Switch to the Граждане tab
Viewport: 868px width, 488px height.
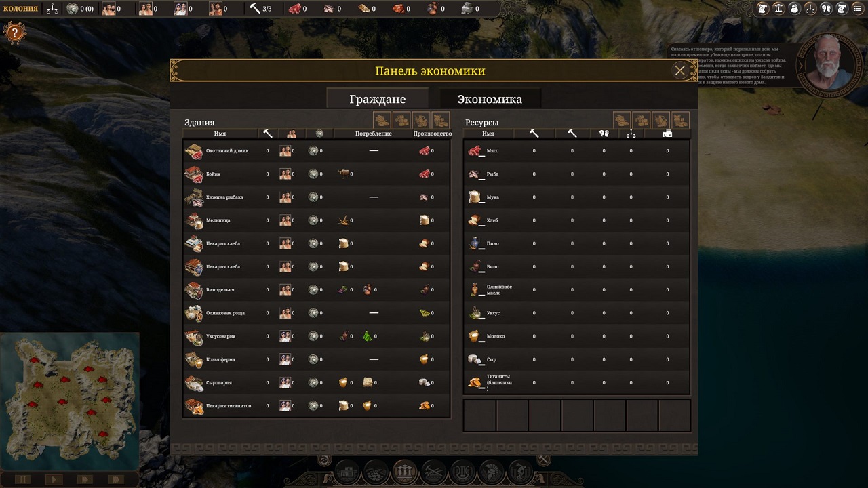pos(377,99)
